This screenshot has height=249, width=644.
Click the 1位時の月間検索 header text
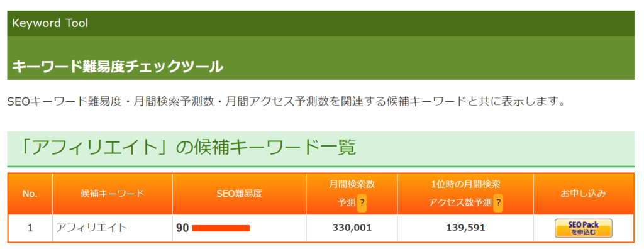click(465, 184)
